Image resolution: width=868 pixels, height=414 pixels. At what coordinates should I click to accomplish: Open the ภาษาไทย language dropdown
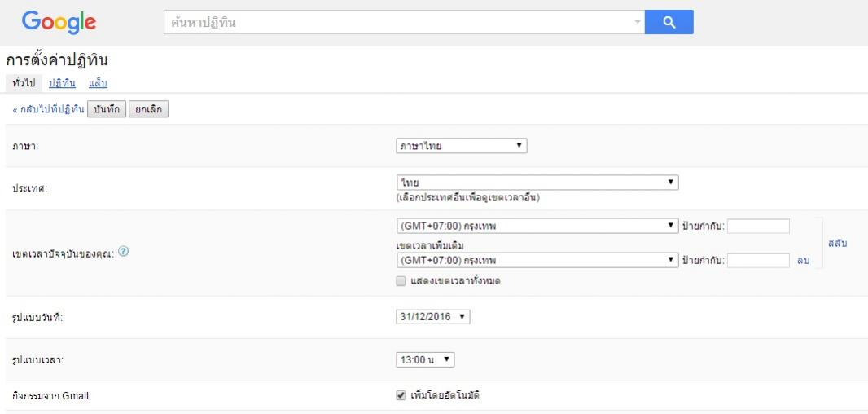tap(461, 146)
